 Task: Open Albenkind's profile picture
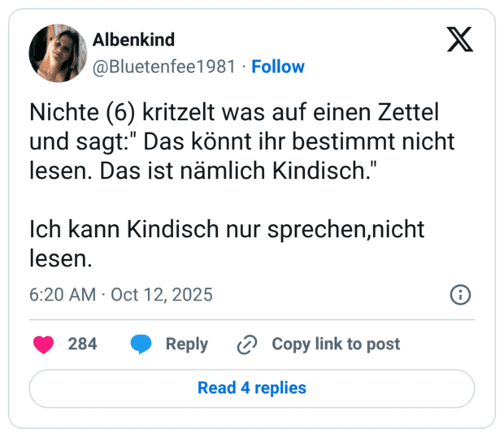[58, 53]
